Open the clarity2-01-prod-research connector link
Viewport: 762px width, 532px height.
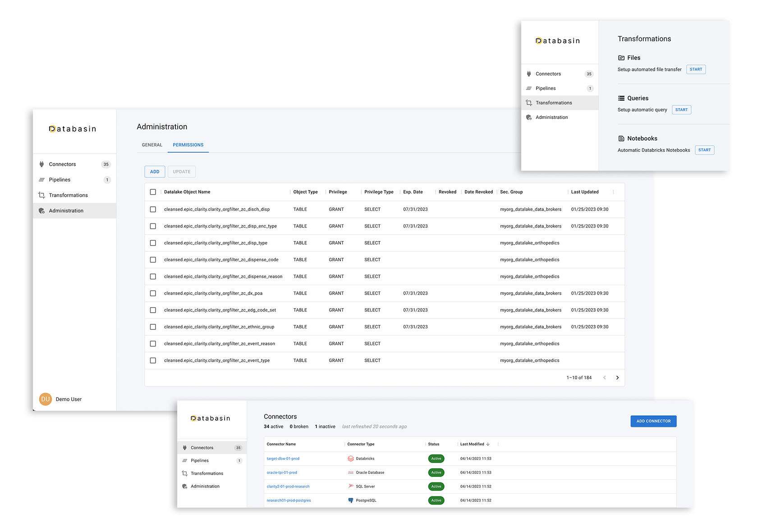point(288,487)
